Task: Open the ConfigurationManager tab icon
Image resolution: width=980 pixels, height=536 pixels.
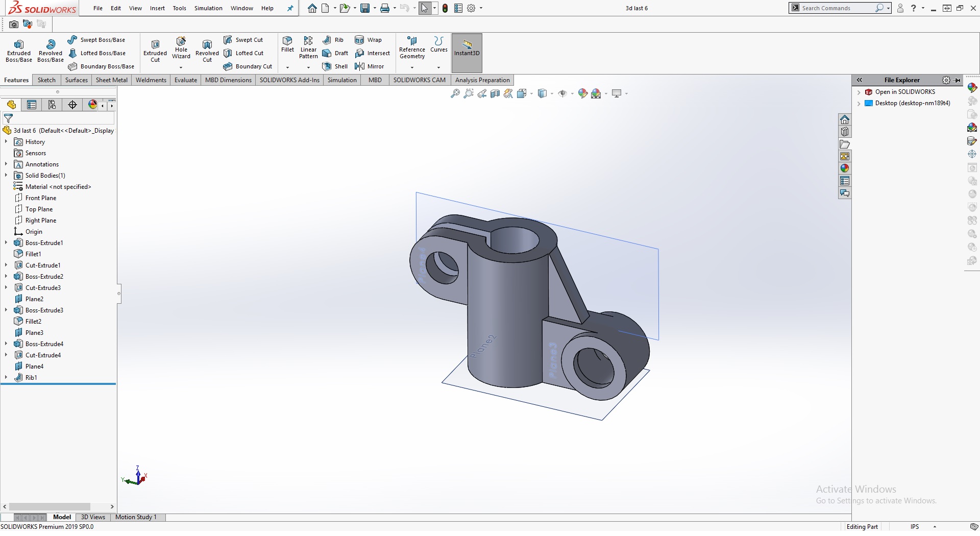Action: (x=52, y=105)
